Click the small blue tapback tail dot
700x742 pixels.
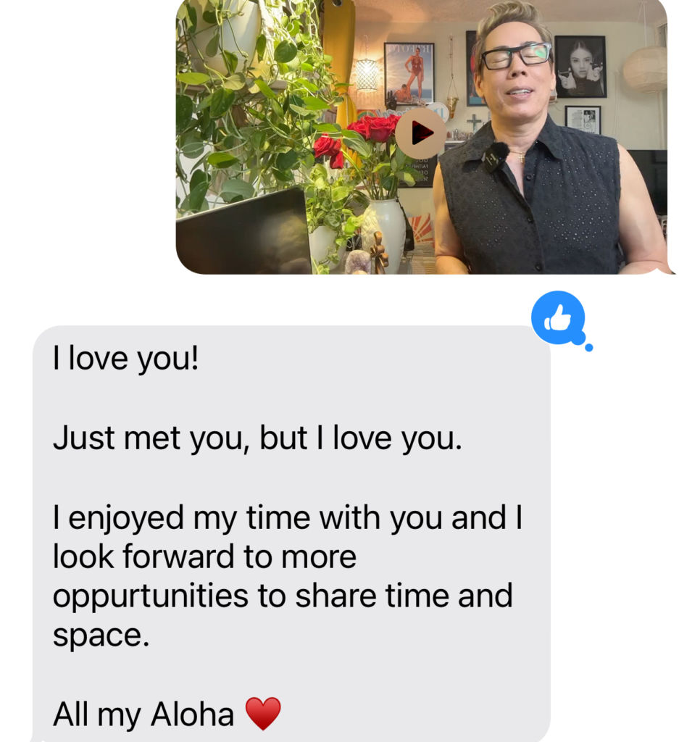(589, 348)
